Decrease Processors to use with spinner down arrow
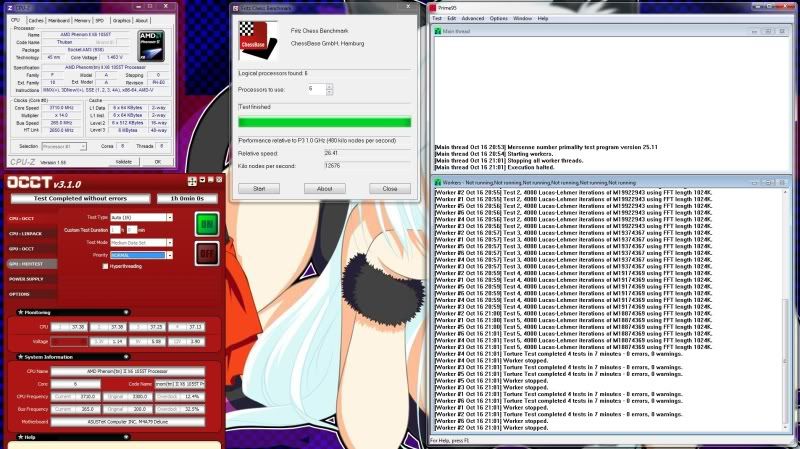The height and width of the screenshot is (449, 800). point(329,92)
